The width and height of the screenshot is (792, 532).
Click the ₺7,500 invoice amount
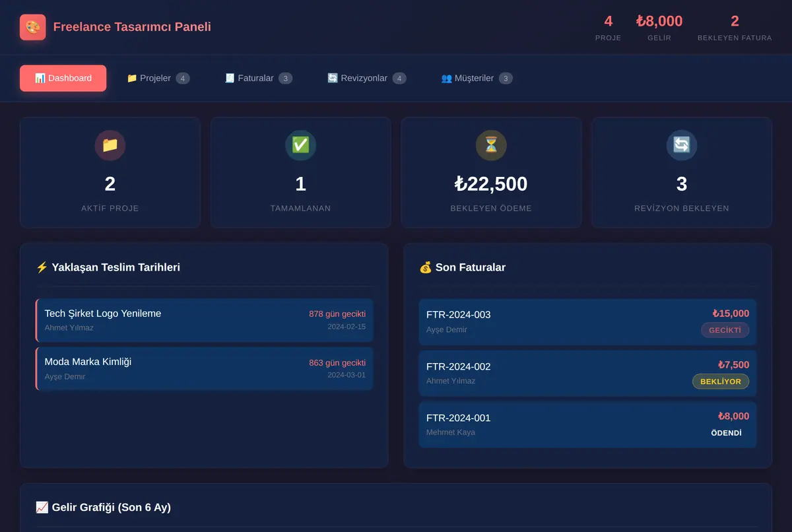coord(733,365)
